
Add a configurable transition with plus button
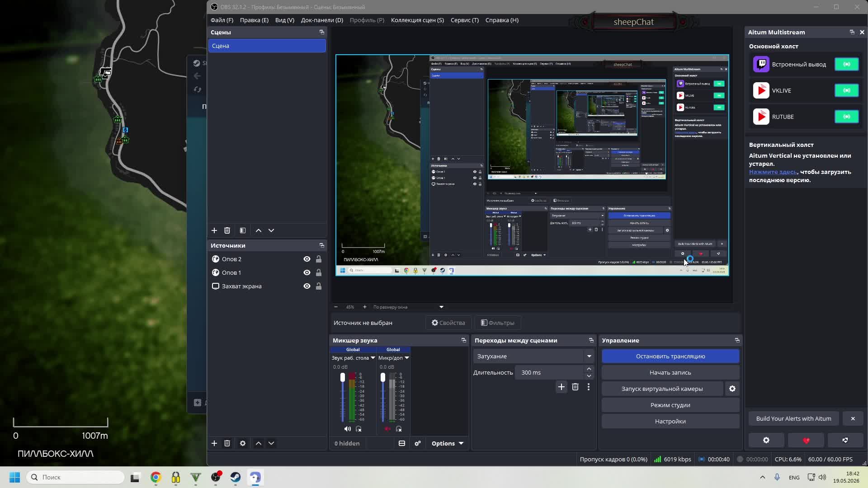(561, 387)
